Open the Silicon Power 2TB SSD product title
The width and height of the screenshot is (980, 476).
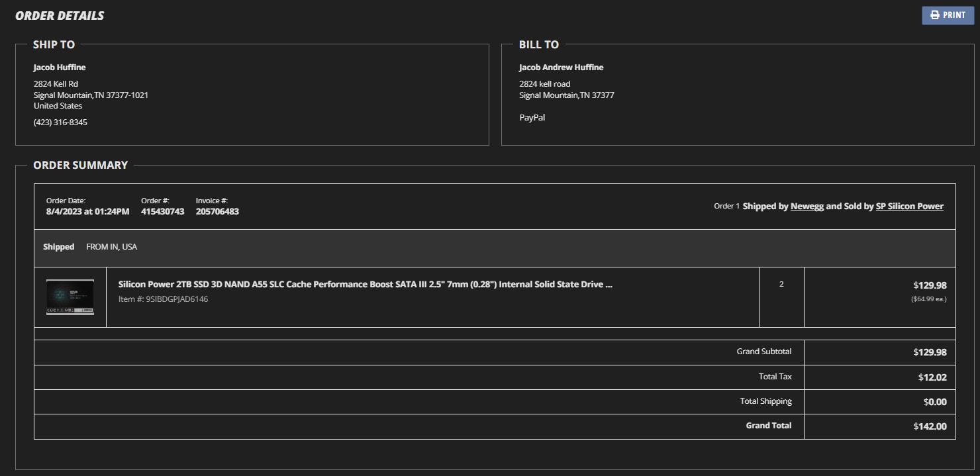pos(365,285)
